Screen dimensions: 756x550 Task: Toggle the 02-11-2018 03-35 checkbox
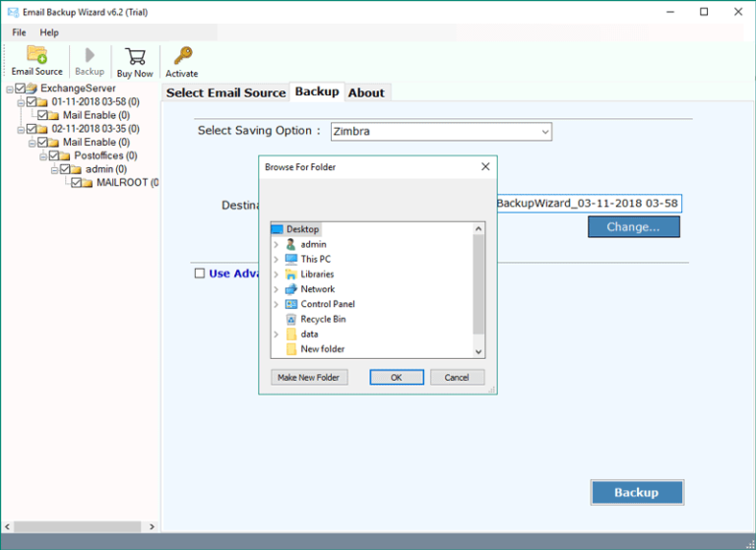click(x=31, y=129)
